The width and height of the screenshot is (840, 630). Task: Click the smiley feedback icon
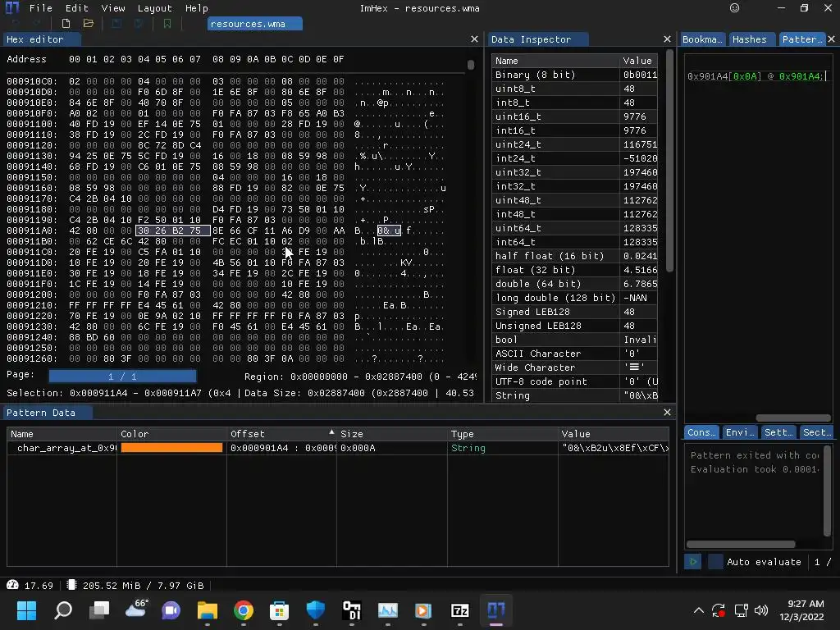[734, 8]
